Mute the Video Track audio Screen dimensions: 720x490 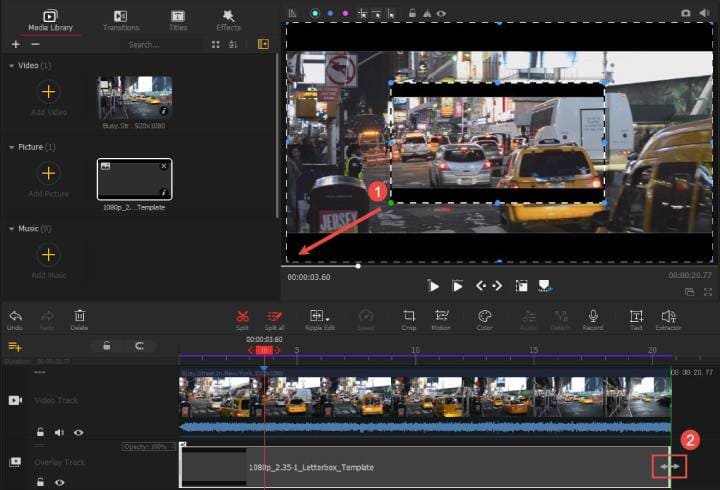tap(59, 433)
